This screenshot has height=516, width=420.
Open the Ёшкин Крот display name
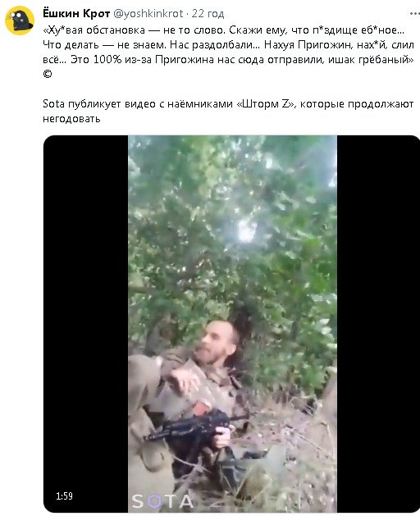(x=76, y=13)
